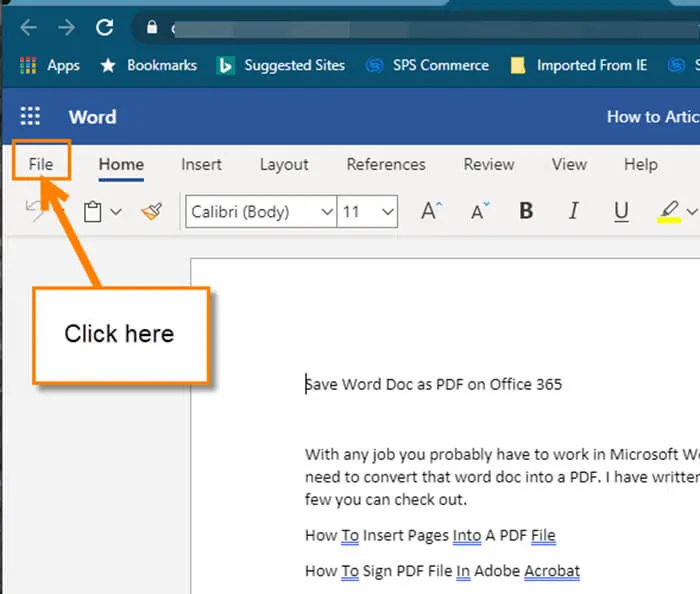700x594 pixels.
Task: Open the View tab
Action: 569,164
